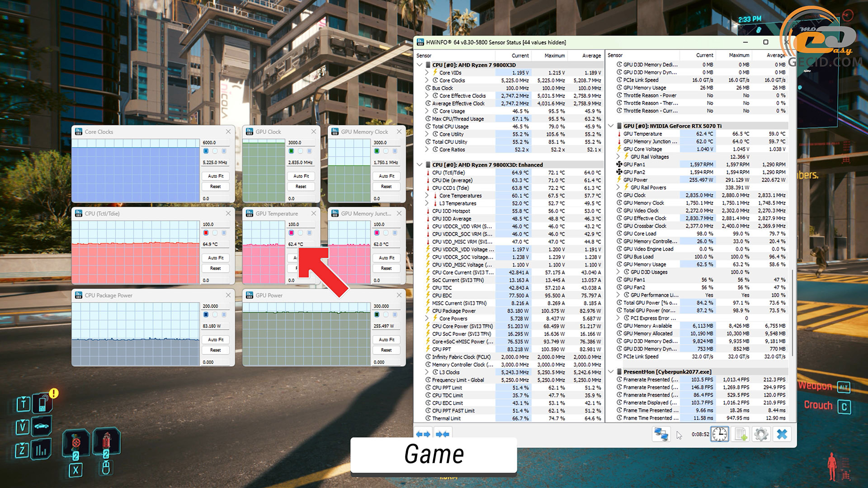The height and width of the screenshot is (488, 868).
Task: Click the 300.000 max value field in GPU Power graph
Action: coord(385,306)
